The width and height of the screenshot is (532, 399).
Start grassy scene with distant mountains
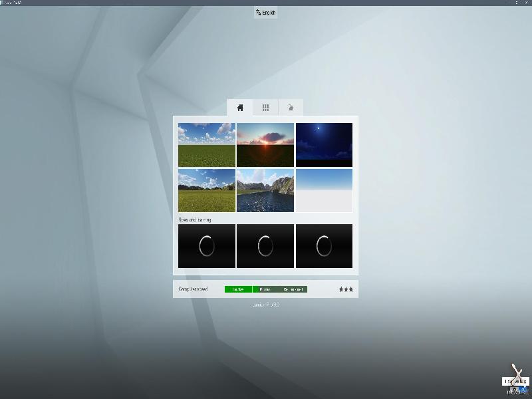(207, 190)
